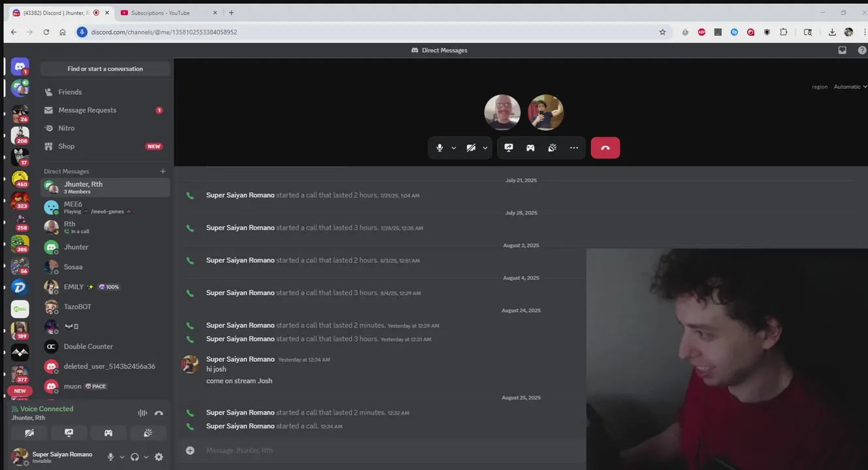
Task: Open a new browser tab
Action: click(231, 12)
